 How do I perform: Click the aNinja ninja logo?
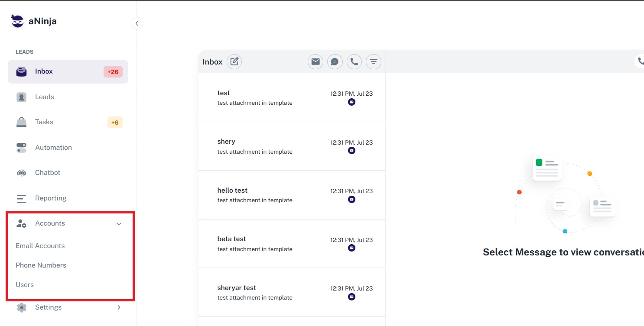click(x=17, y=21)
